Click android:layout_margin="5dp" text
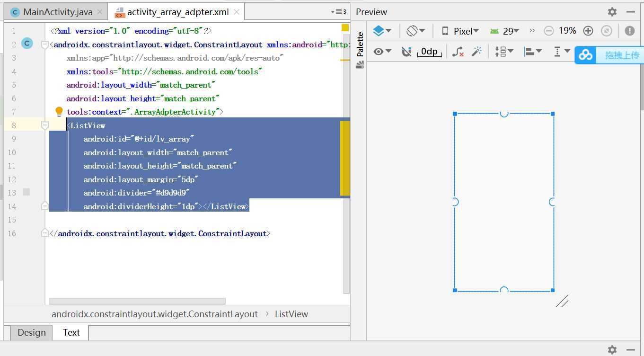The width and height of the screenshot is (644, 356). click(141, 179)
